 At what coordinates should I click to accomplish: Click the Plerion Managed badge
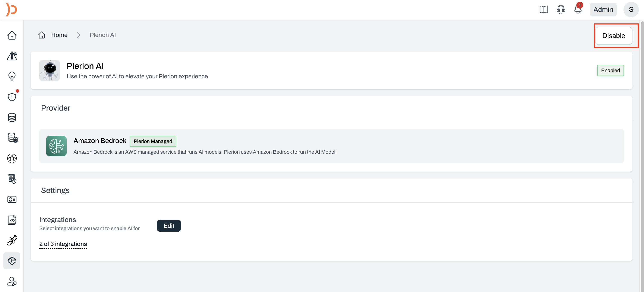[153, 141]
